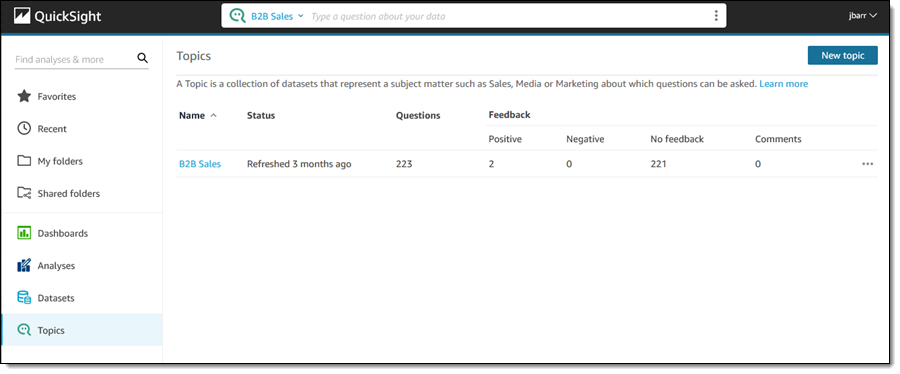Viewport: 900px width, 374px height.
Task: Open Dashboards via the chart icon
Action: [24, 233]
